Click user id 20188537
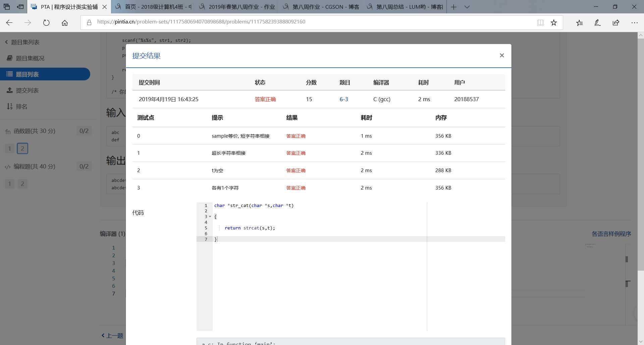 coord(467,99)
